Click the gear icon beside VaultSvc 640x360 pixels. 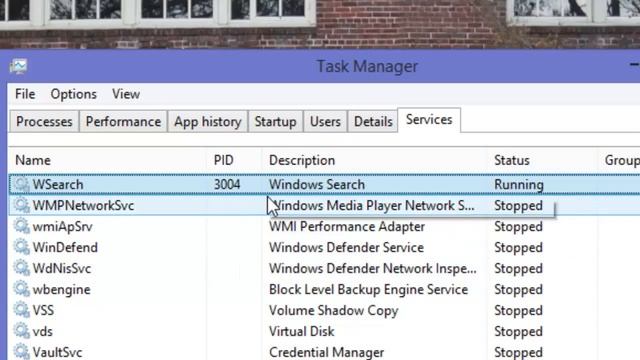(21, 352)
